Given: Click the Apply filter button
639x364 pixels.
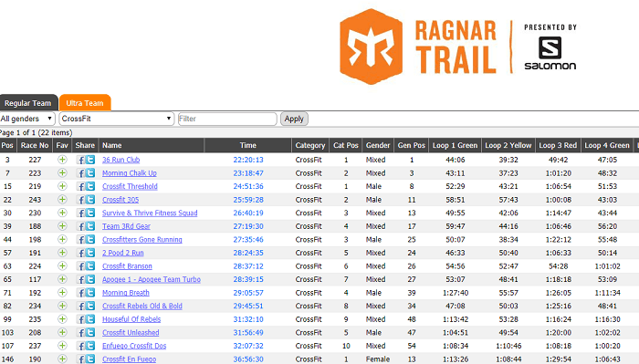Looking at the screenshot, I should tap(294, 119).
